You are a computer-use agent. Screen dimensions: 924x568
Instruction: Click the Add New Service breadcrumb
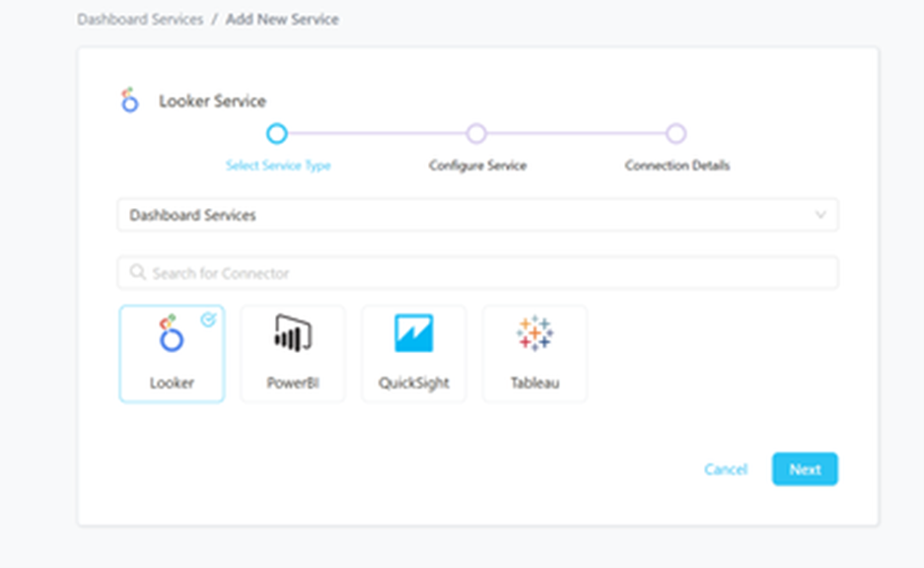[x=282, y=19]
